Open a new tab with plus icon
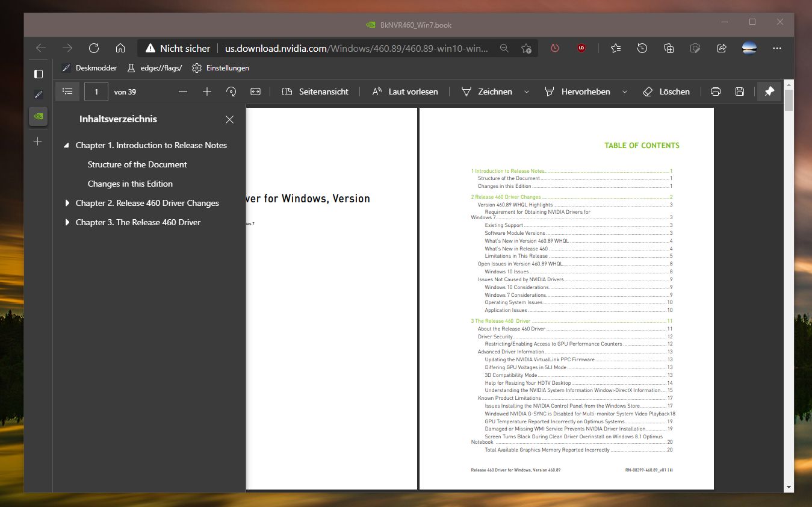Image resolution: width=812 pixels, height=507 pixels. pos(39,141)
